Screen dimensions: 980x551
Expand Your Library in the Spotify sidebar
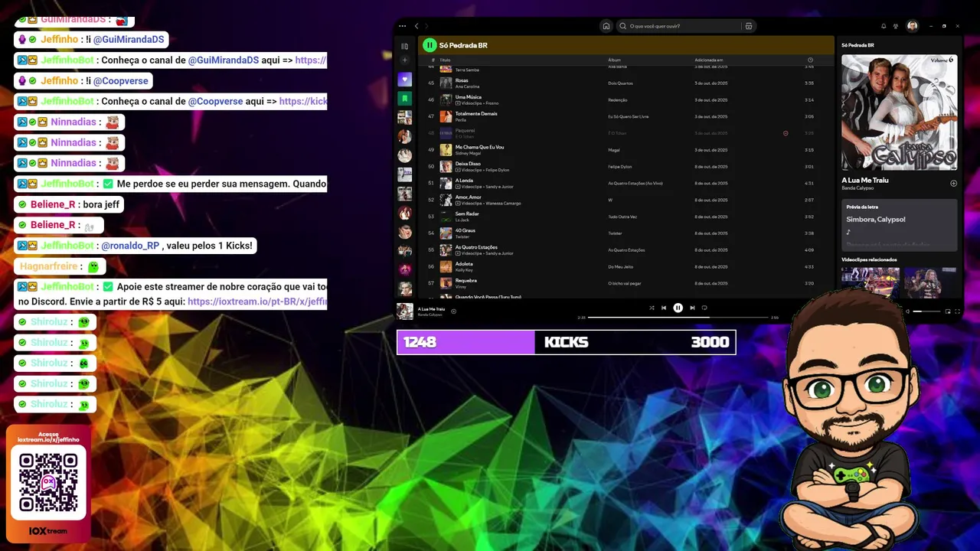pyautogui.click(x=405, y=46)
